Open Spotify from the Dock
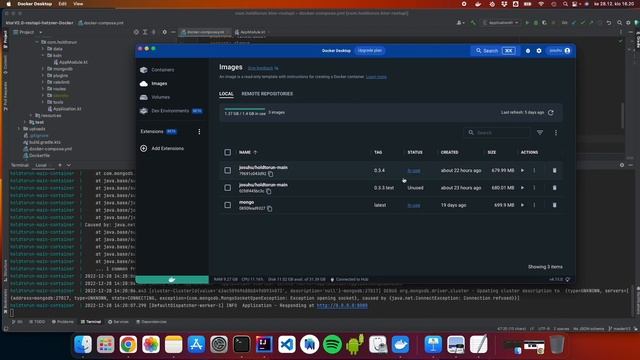 point(332,344)
